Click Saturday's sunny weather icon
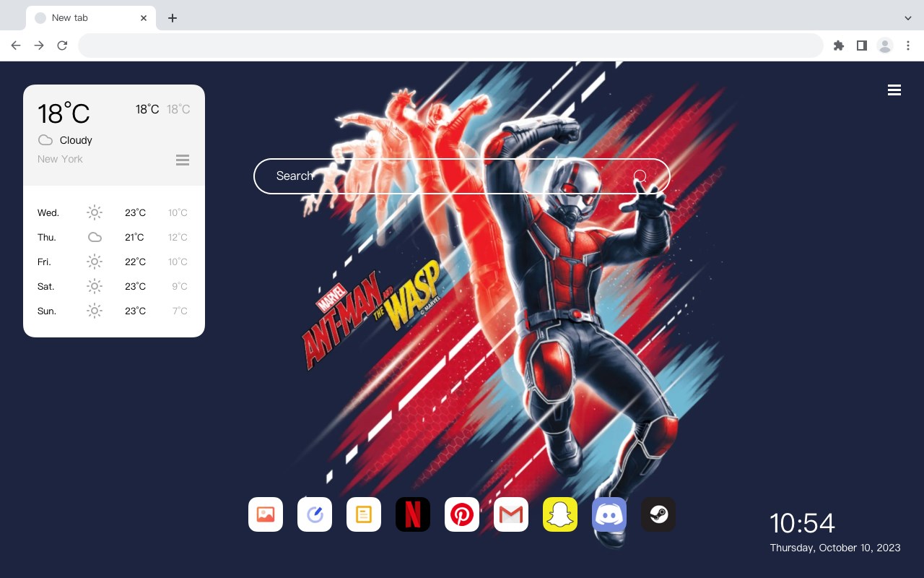 [x=95, y=286]
